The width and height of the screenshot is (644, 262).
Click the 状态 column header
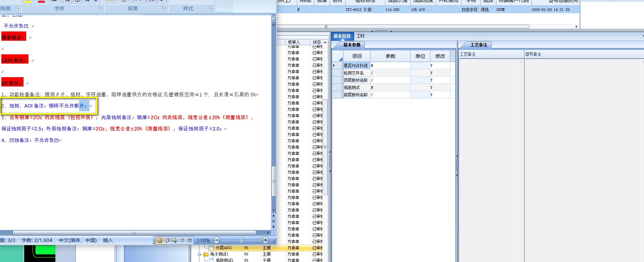click(x=317, y=42)
